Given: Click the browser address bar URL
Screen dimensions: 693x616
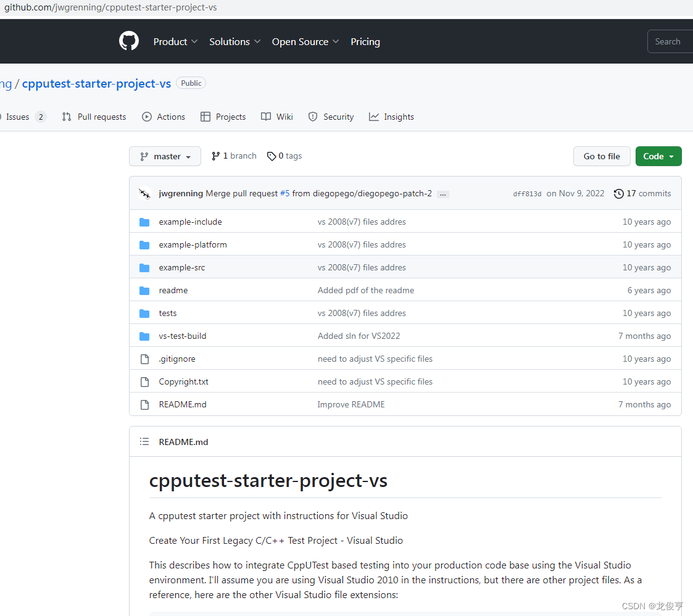Looking at the screenshot, I should [110, 7].
